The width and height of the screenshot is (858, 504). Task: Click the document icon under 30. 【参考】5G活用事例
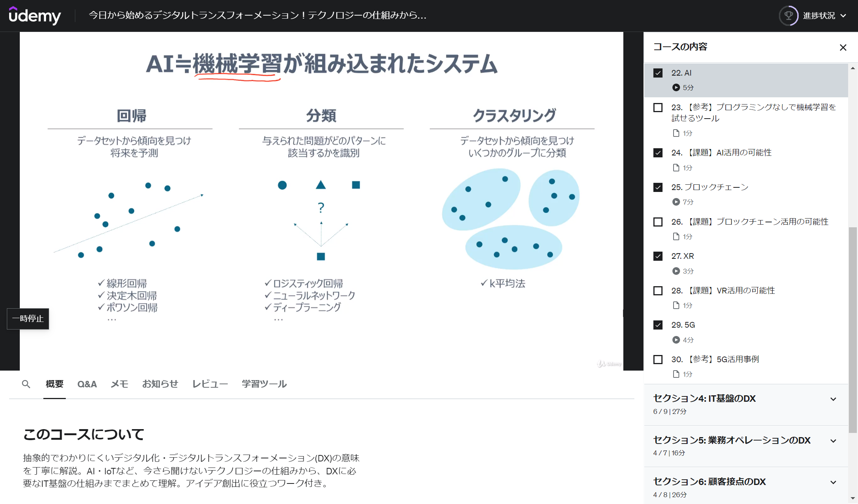pos(676,374)
